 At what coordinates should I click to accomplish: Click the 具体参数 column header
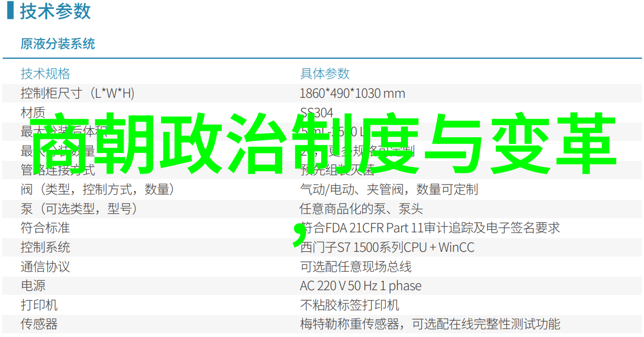click(324, 74)
